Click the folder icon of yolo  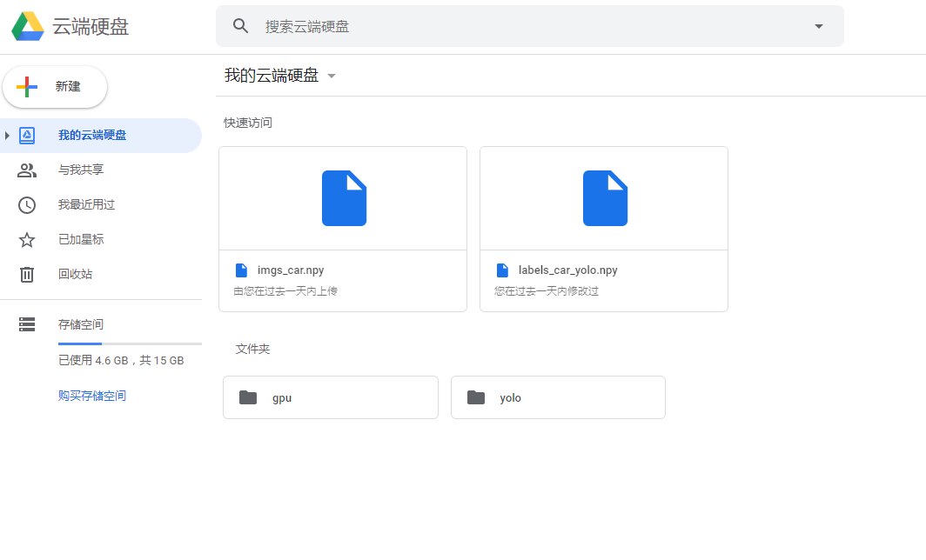point(476,397)
